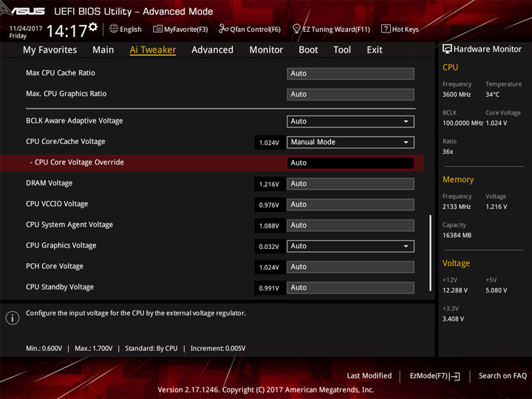Viewport: 532px width, 399px height.
Task: Click the PCH Core Voltage Auto field
Action: click(x=350, y=267)
